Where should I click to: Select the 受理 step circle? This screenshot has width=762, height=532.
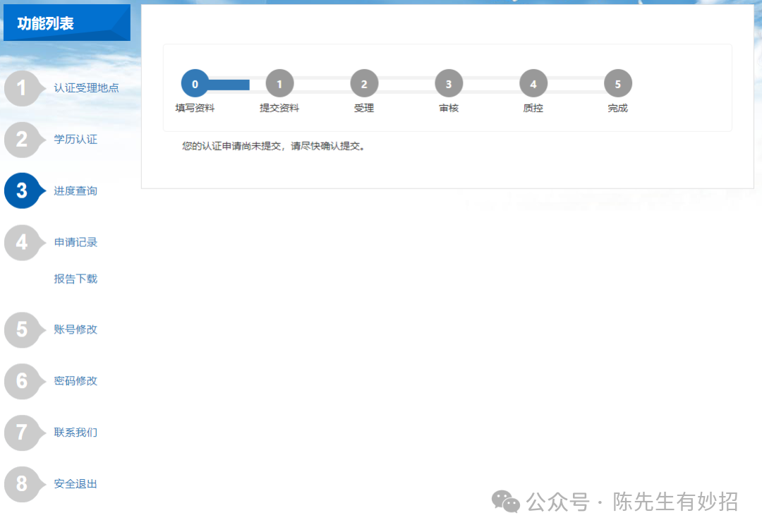pos(364,83)
